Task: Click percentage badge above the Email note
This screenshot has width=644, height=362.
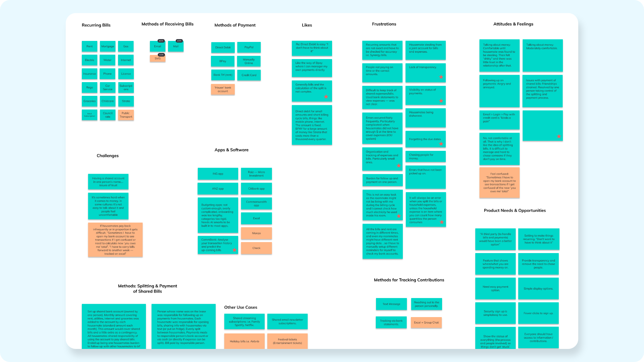Action: point(161,41)
